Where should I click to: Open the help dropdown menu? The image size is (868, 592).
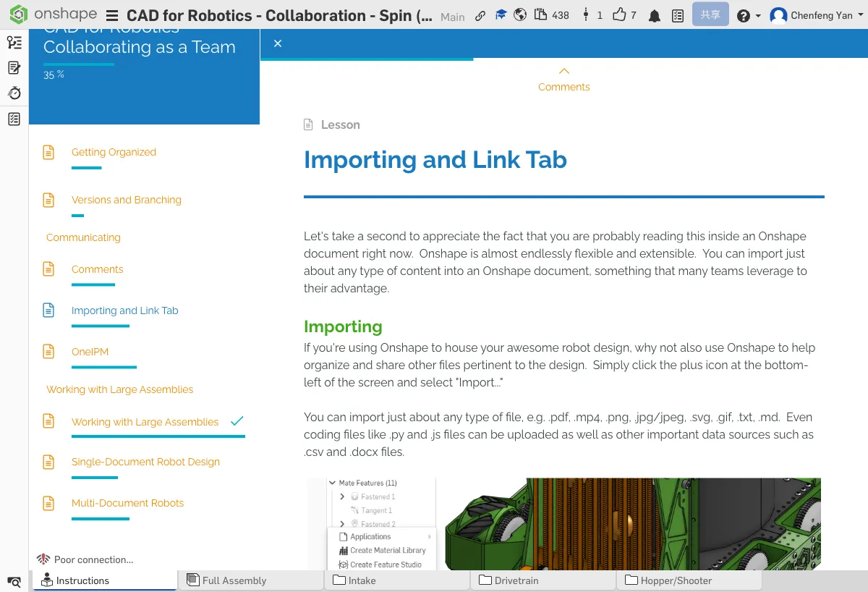tap(749, 16)
